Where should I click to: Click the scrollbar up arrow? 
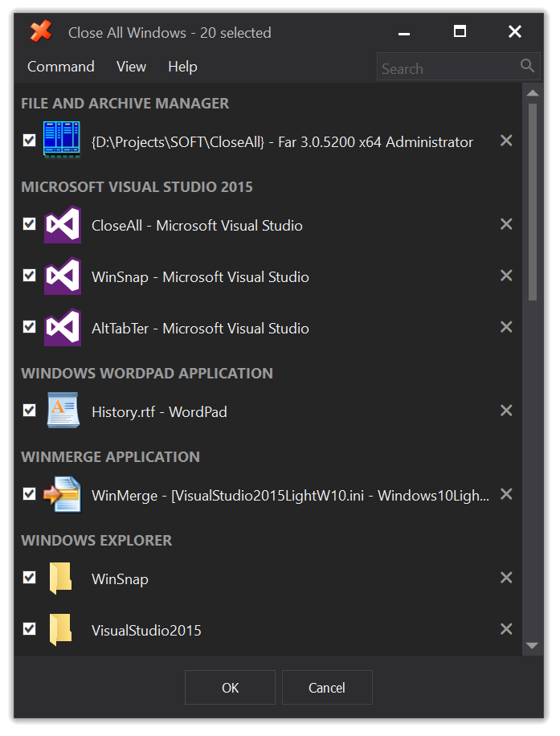coord(533,93)
